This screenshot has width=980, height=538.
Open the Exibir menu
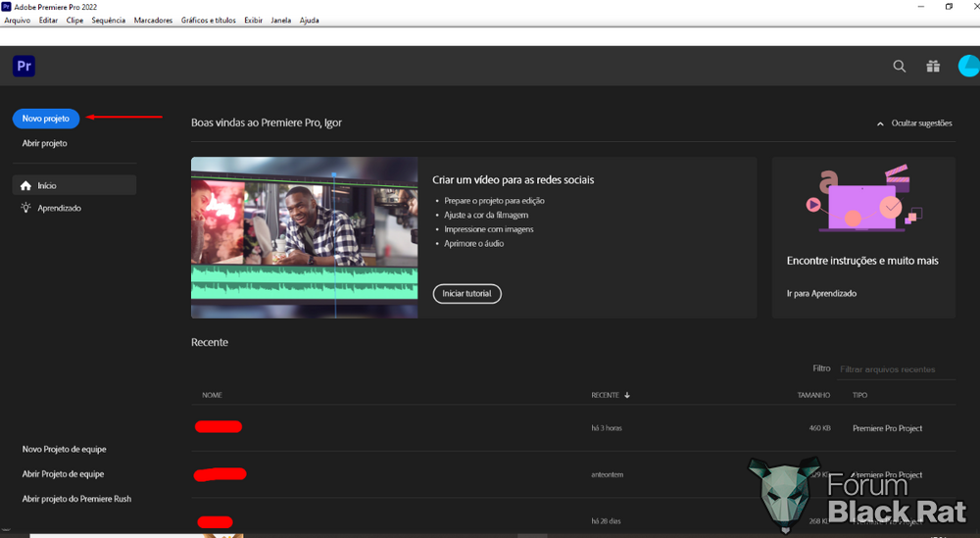click(253, 20)
